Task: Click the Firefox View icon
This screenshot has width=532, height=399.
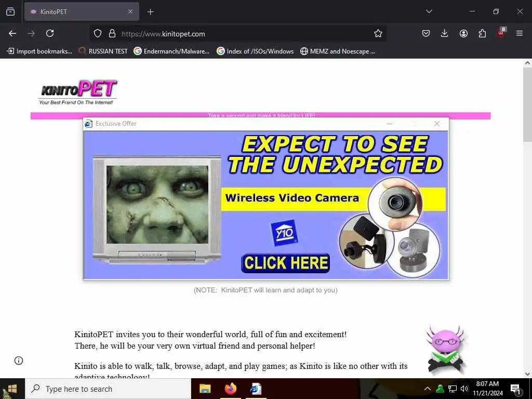Action: click(10, 11)
